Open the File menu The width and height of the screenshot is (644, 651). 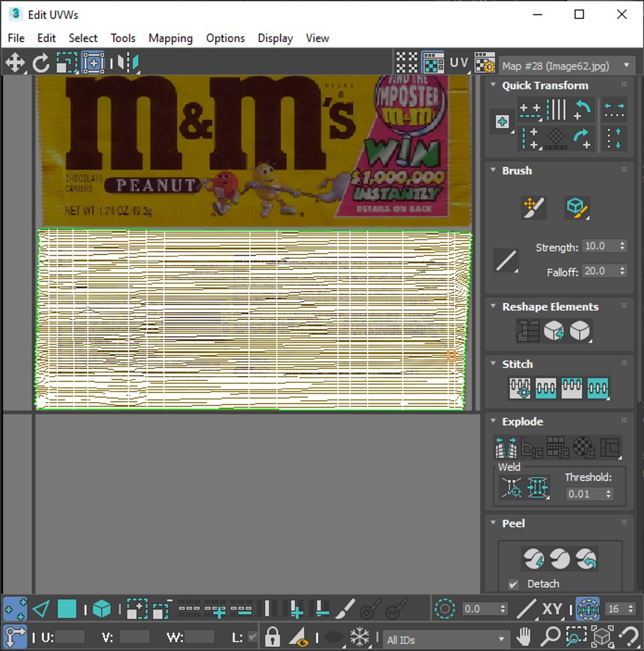tap(16, 38)
